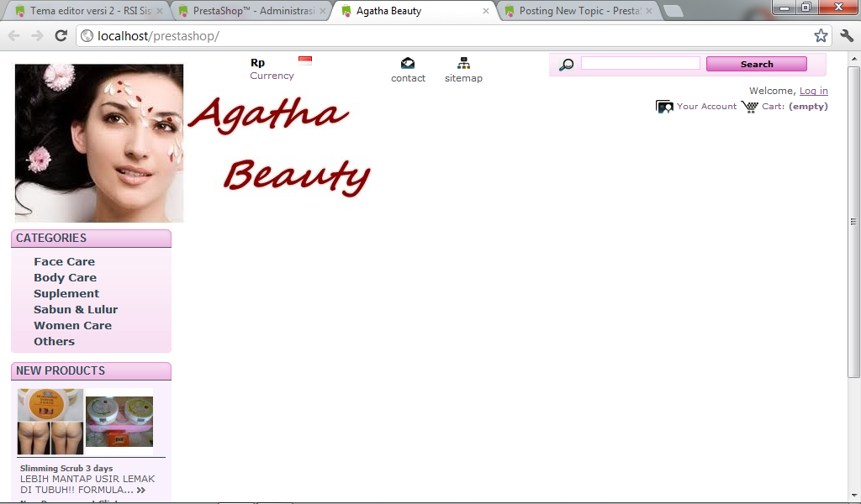861x504 pixels.
Task: Open the Women Care category
Action: (72, 325)
